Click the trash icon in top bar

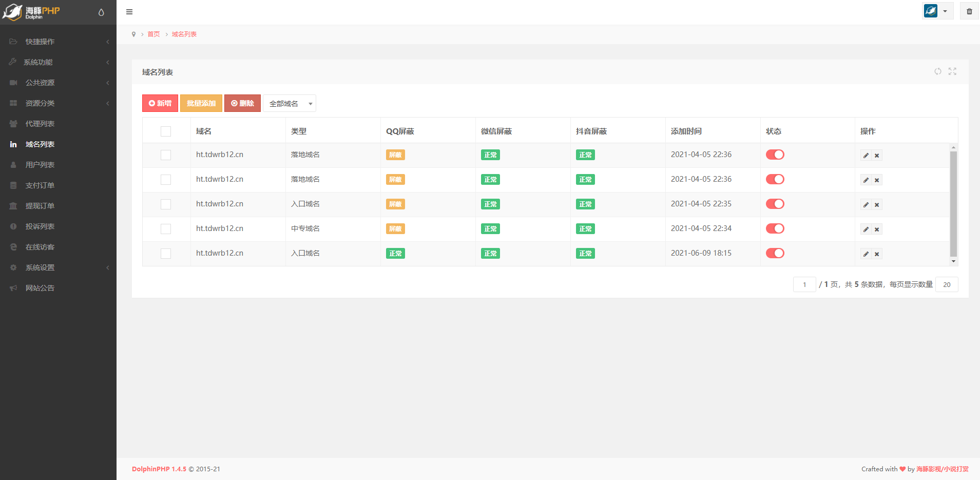(969, 11)
